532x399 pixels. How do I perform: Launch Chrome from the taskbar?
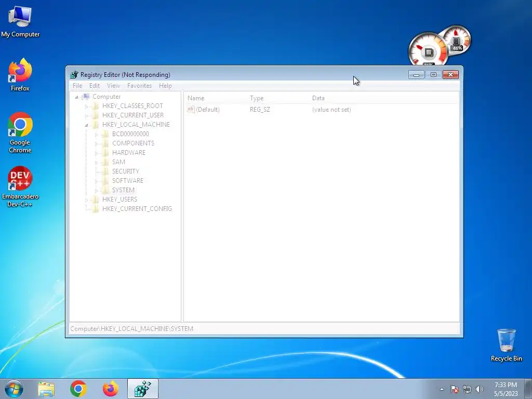point(78,389)
